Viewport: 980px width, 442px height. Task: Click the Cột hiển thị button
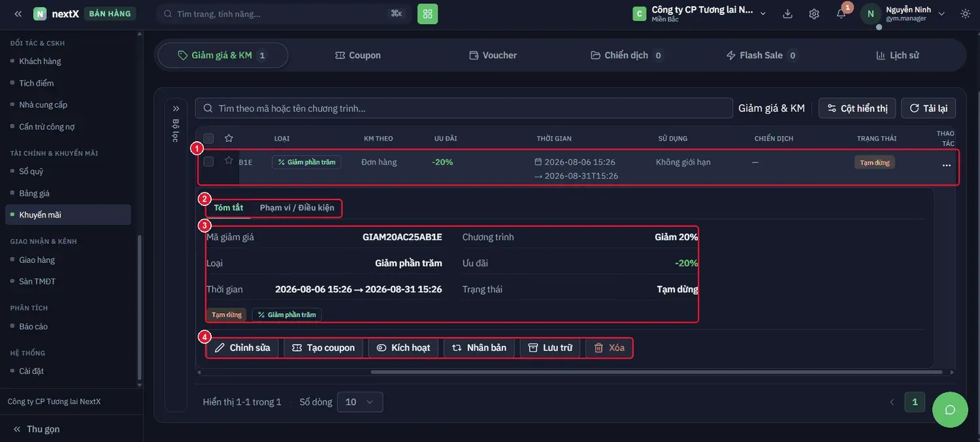coord(857,108)
